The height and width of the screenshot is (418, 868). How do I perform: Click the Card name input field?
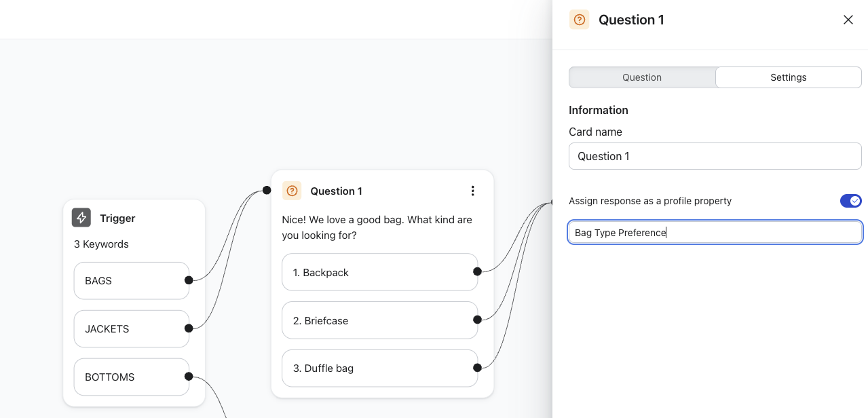pyautogui.click(x=715, y=156)
